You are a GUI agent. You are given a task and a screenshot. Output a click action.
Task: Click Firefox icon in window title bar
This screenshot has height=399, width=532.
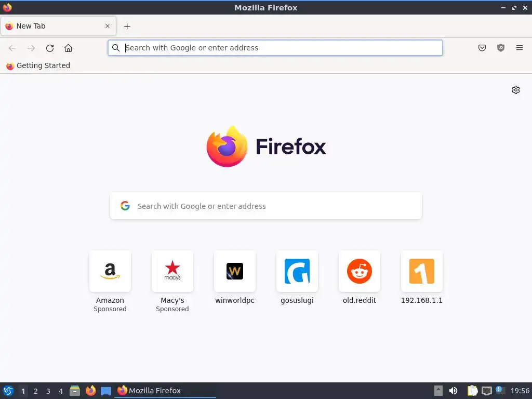pyautogui.click(x=7, y=7)
